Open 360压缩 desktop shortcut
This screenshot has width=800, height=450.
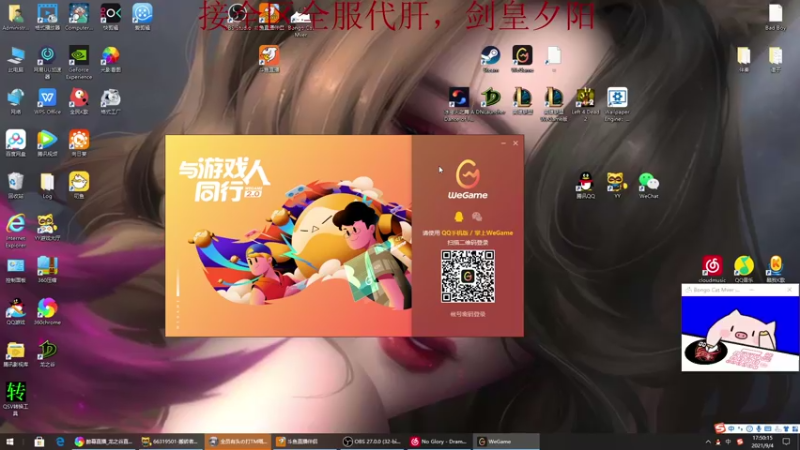coord(47,270)
